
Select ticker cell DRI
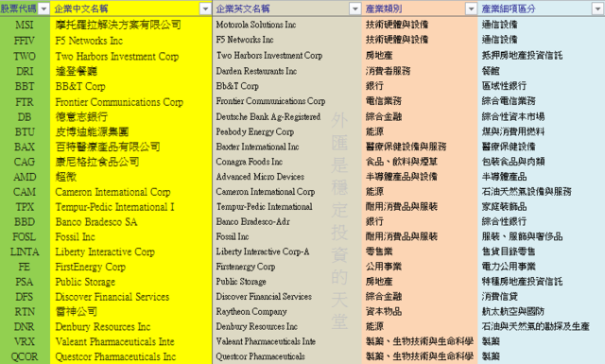point(25,72)
